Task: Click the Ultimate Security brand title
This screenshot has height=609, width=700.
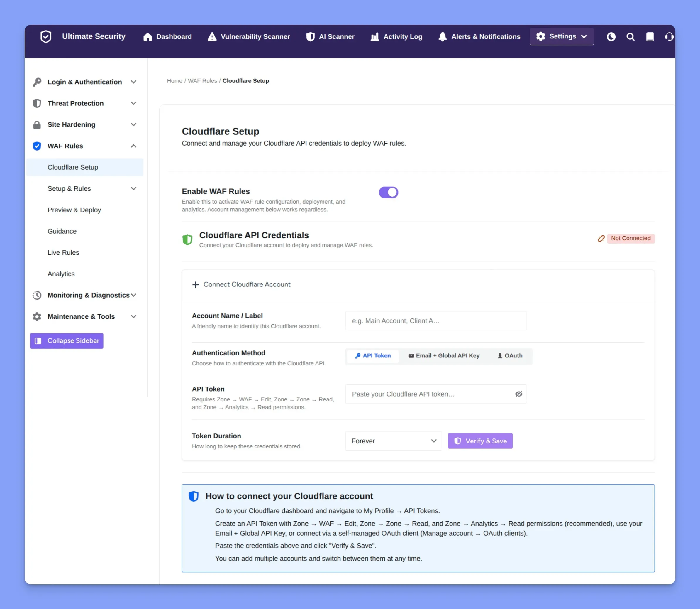Action: pyautogui.click(x=94, y=36)
